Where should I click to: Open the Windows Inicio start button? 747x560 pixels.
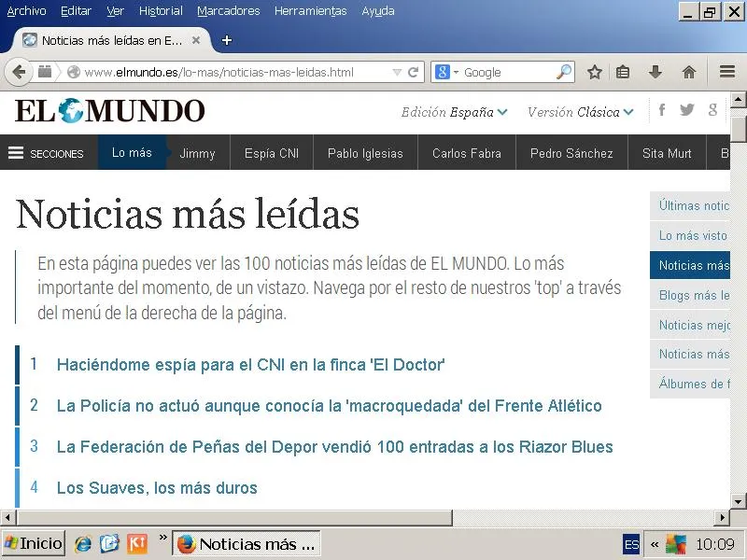33,543
